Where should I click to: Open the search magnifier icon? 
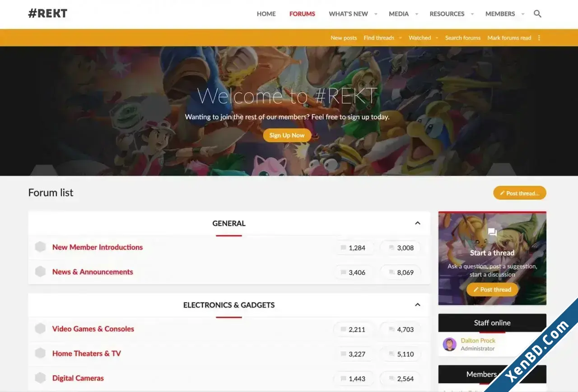537,14
